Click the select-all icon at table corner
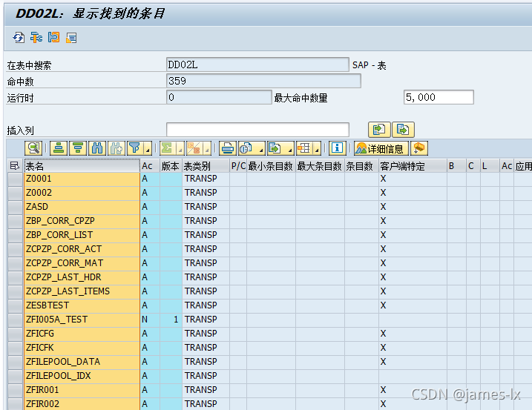Image resolution: width=532 pixels, height=410 pixels. pyautogui.click(x=15, y=166)
